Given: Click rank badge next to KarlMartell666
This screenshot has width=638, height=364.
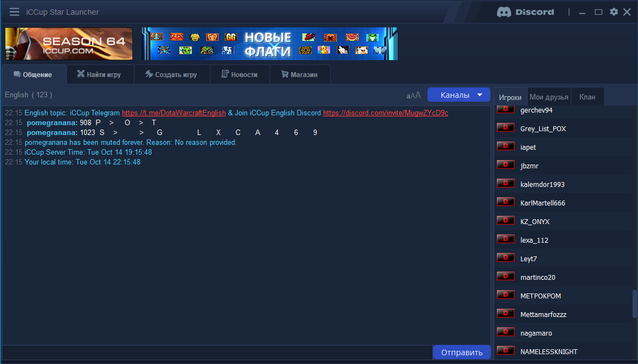Looking at the screenshot, I should (x=506, y=202).
